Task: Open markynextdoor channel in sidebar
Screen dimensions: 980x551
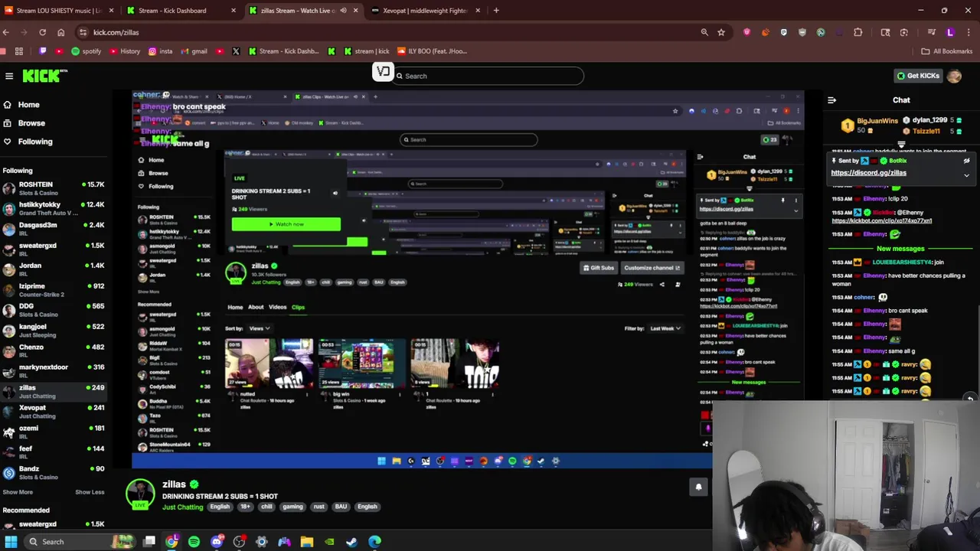Action: (x=54, y=370)
